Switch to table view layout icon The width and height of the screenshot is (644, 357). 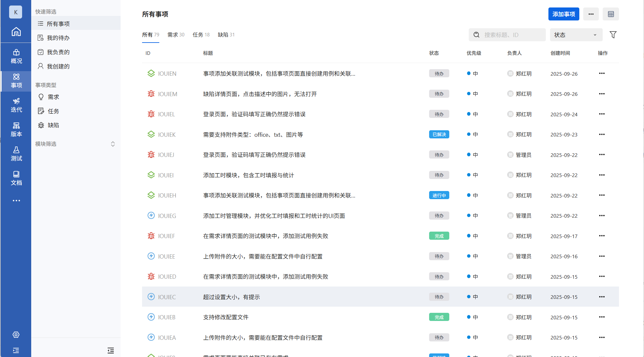611,14
